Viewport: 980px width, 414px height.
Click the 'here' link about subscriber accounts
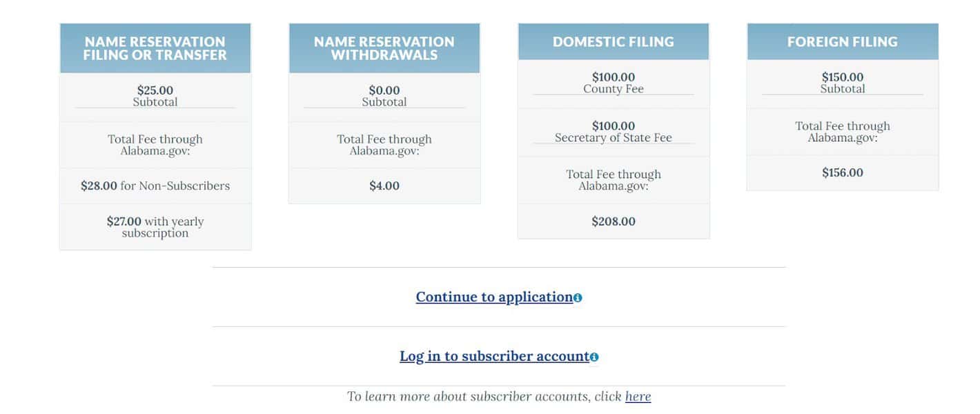pos(638,397)
